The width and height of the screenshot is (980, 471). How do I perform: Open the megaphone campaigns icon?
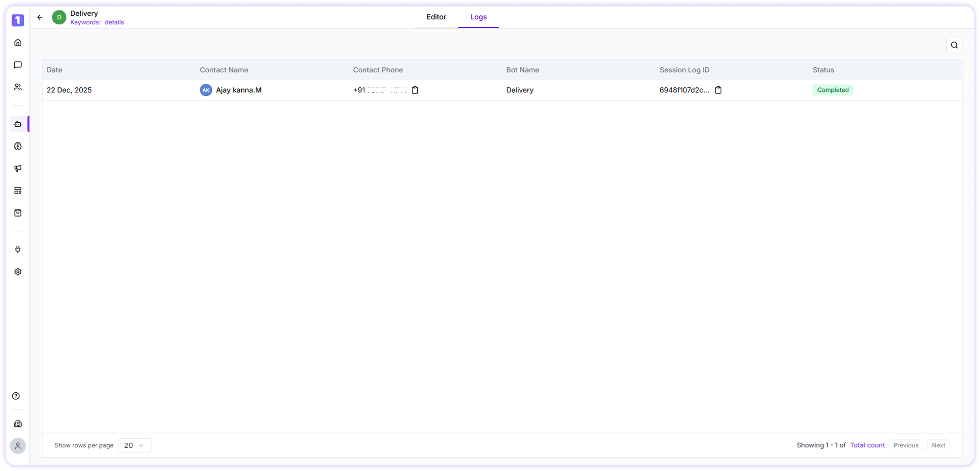(x=18, y=169)
